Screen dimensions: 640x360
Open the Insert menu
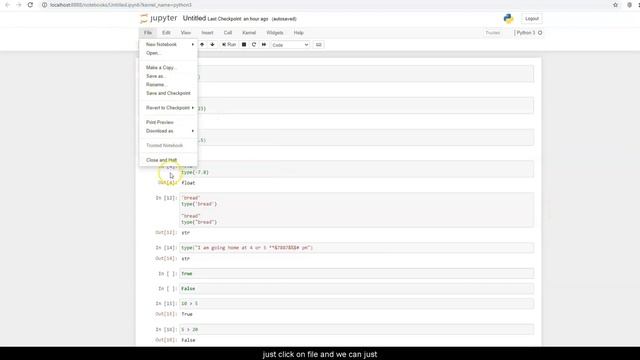207,33
